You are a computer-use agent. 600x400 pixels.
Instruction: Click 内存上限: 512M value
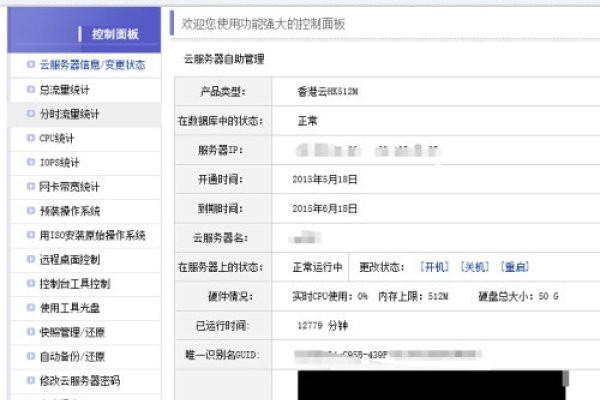413,296
